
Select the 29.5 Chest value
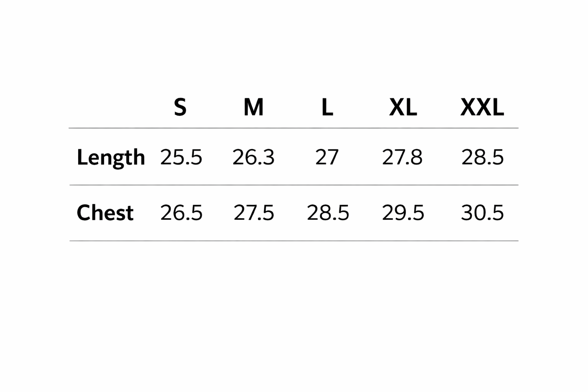[403, 213]
